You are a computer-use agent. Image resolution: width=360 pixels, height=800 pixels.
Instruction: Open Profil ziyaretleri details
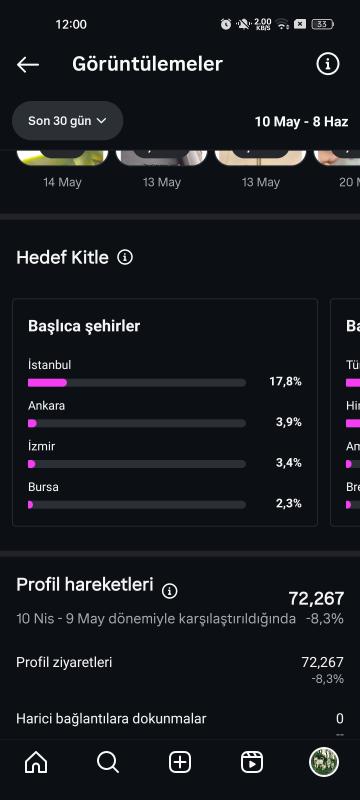(180, 670)
